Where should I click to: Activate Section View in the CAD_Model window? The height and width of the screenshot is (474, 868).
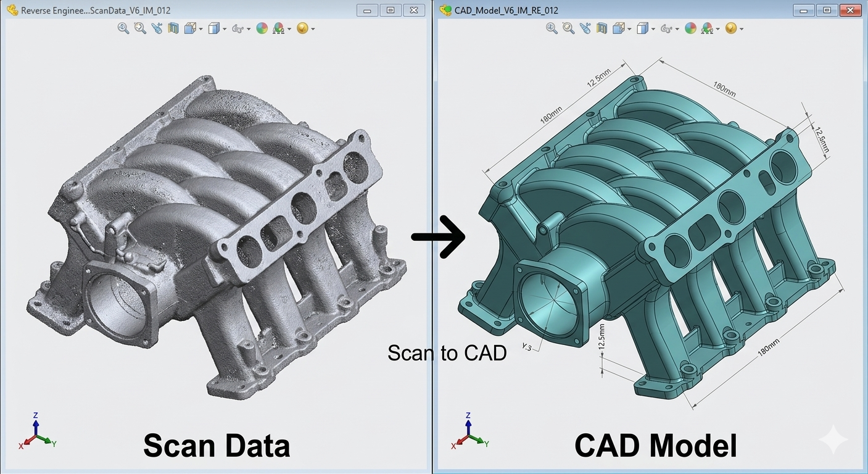601,28
